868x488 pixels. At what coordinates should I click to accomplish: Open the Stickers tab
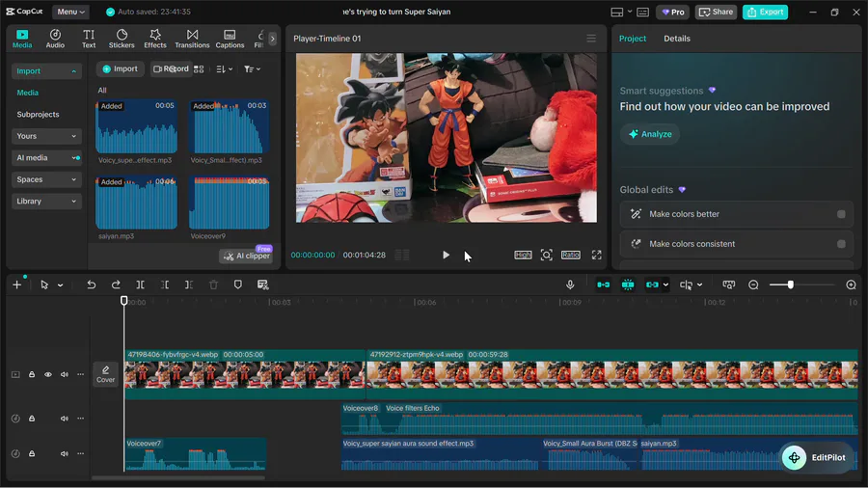coord(122,39)
